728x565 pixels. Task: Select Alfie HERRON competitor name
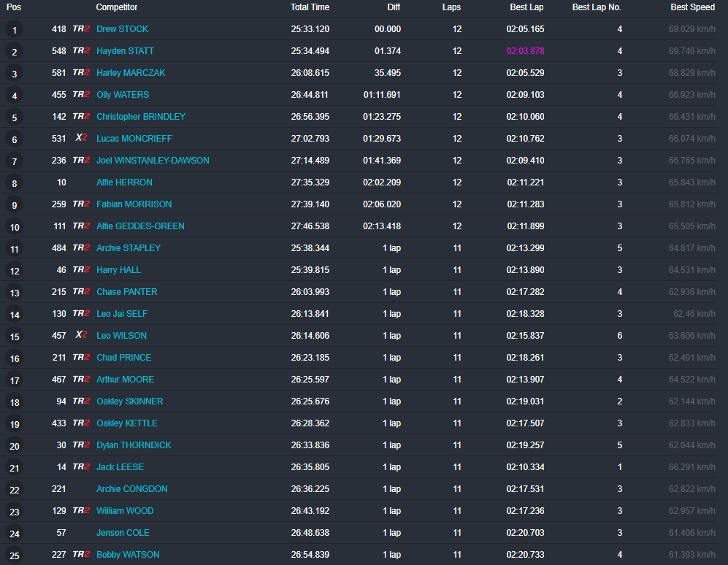(x=124, y=182)
